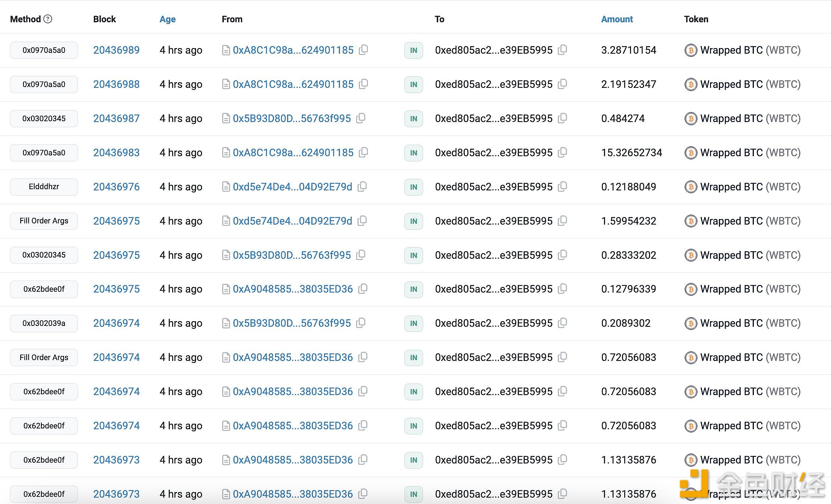Click the 0x0302039a method badge
This screenshot has height=504, width=831.
tap(44, 323)
